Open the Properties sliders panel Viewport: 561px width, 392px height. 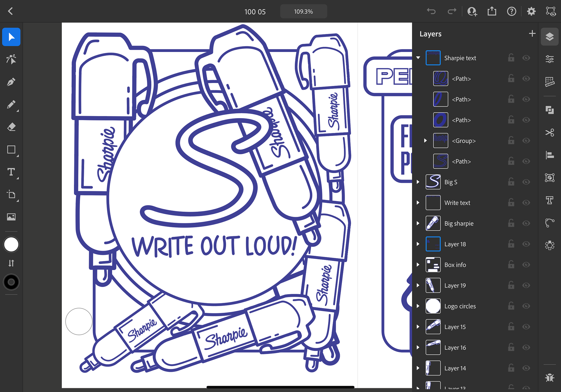click(550, 59)
